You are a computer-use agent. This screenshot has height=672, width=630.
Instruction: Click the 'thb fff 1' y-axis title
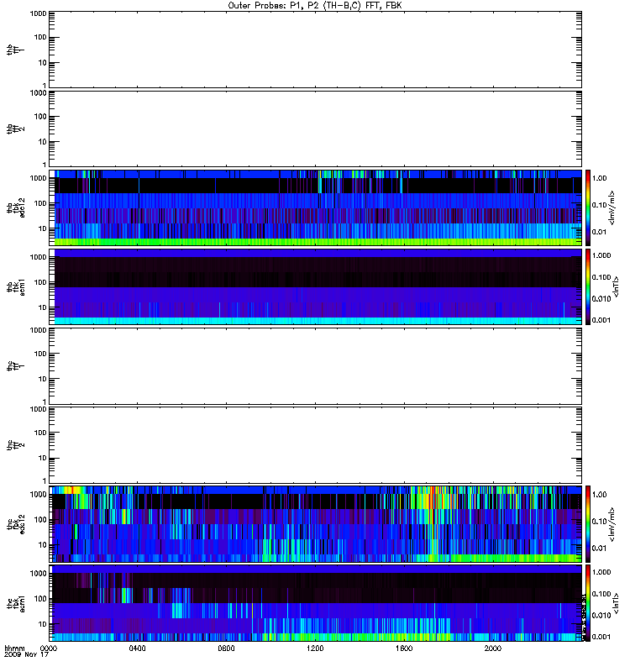(x=16, y=50)
